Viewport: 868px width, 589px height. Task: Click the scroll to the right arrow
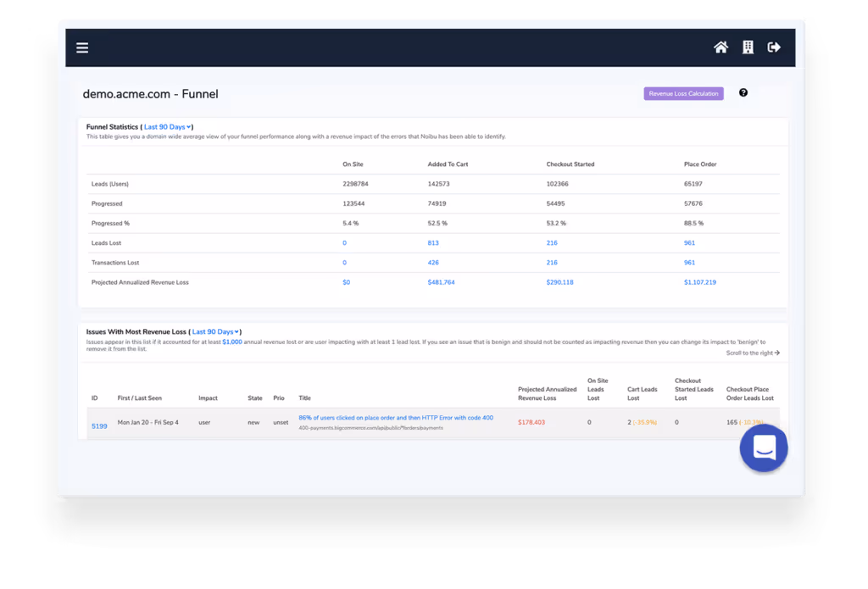pos(753,353)
